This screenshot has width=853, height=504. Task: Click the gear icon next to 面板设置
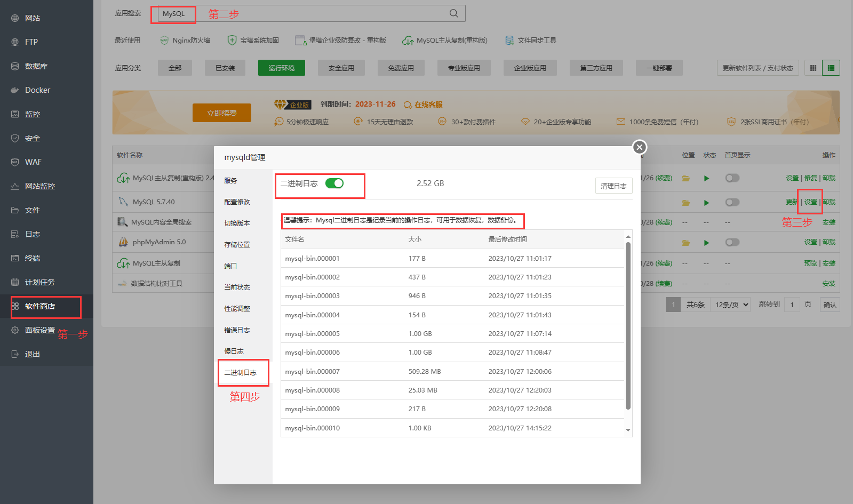15,330
